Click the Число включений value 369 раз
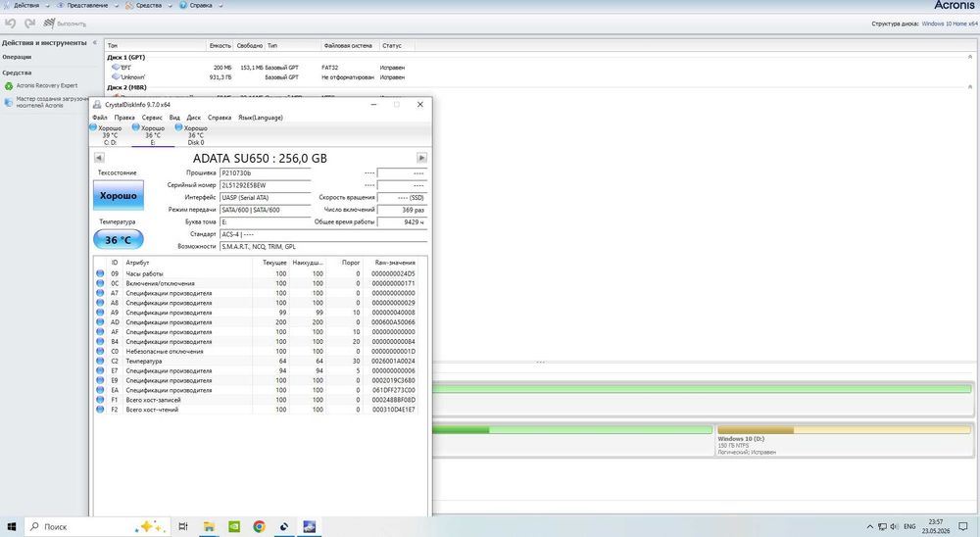Viewport: 980px width, 537px height. [402, 210]
